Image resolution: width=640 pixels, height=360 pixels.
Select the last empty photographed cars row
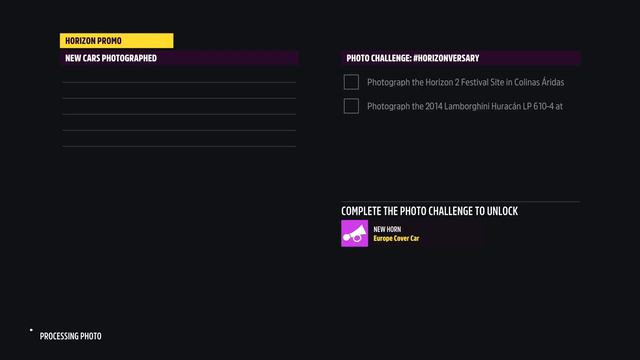coord(179,139)
